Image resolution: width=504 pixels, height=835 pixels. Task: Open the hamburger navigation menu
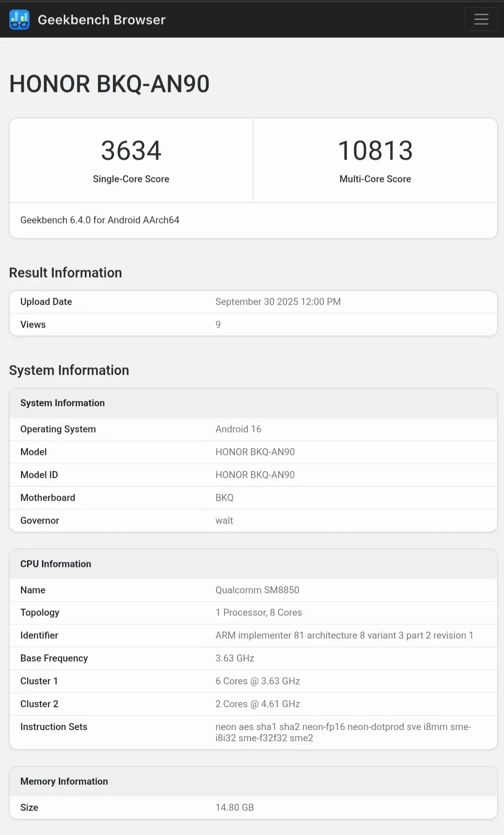(x=481, y=20)
